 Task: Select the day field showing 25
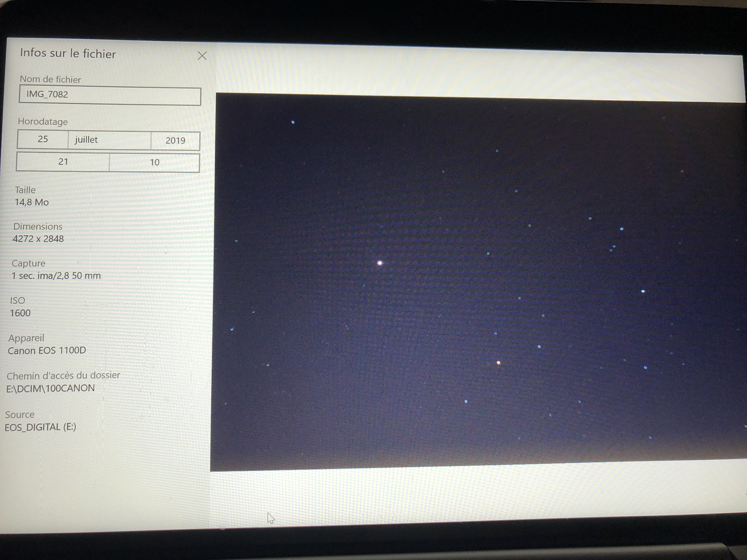(x=43, y=139)
